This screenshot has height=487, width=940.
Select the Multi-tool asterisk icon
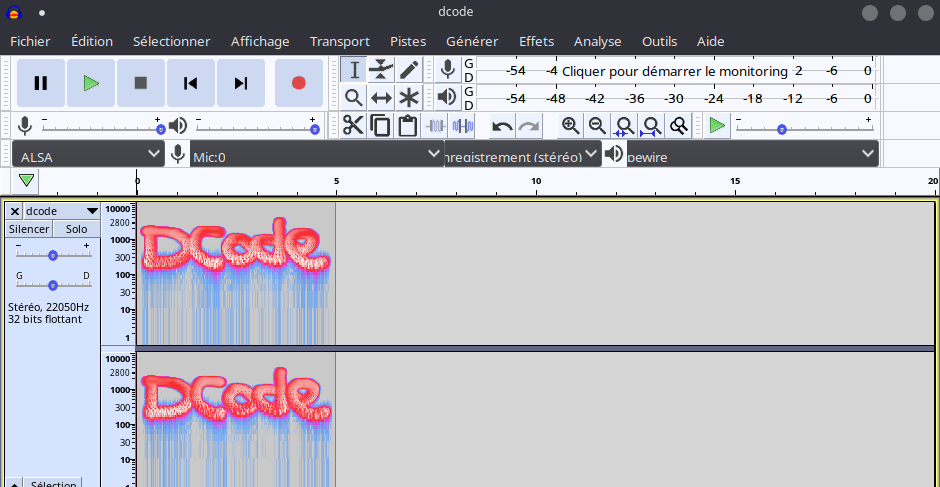[x=409, y=97]
